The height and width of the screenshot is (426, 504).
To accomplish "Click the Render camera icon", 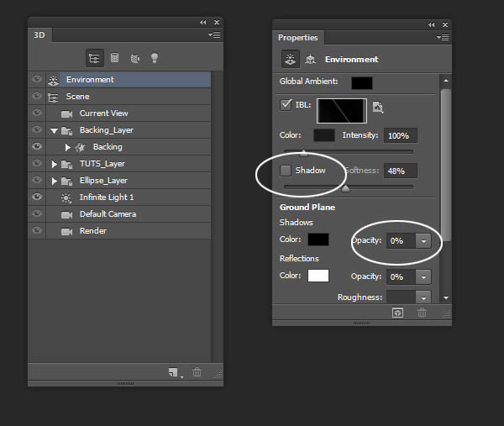I will pyautogui.click(x=66, y=232).
